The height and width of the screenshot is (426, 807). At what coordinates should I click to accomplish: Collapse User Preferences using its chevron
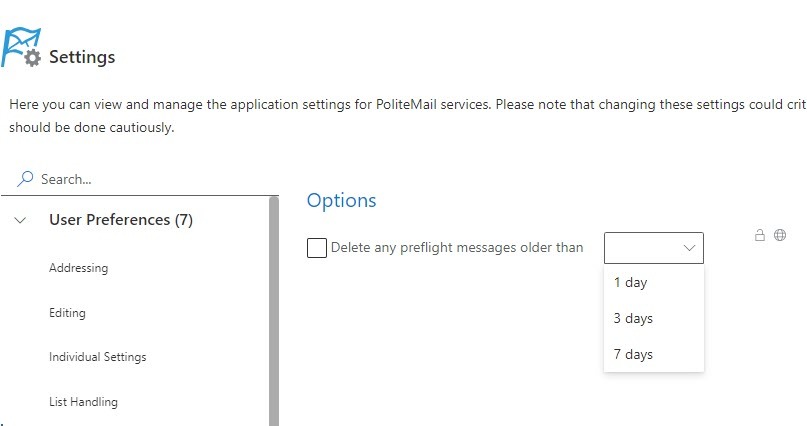(x=21, y=221)
